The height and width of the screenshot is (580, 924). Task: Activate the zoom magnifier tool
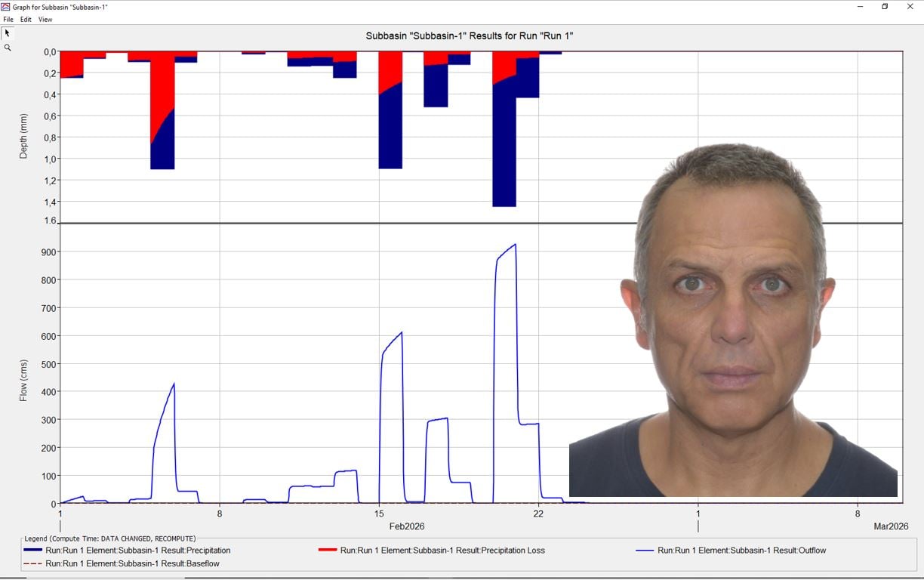[8, 48]
